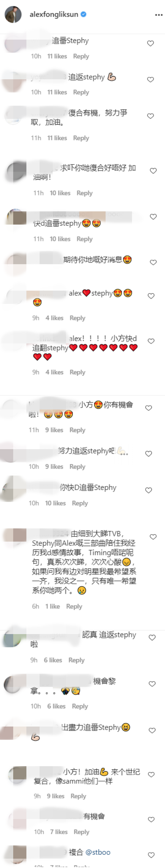Reply to the '快d追番stephy' comment

(x=84, y=239)
